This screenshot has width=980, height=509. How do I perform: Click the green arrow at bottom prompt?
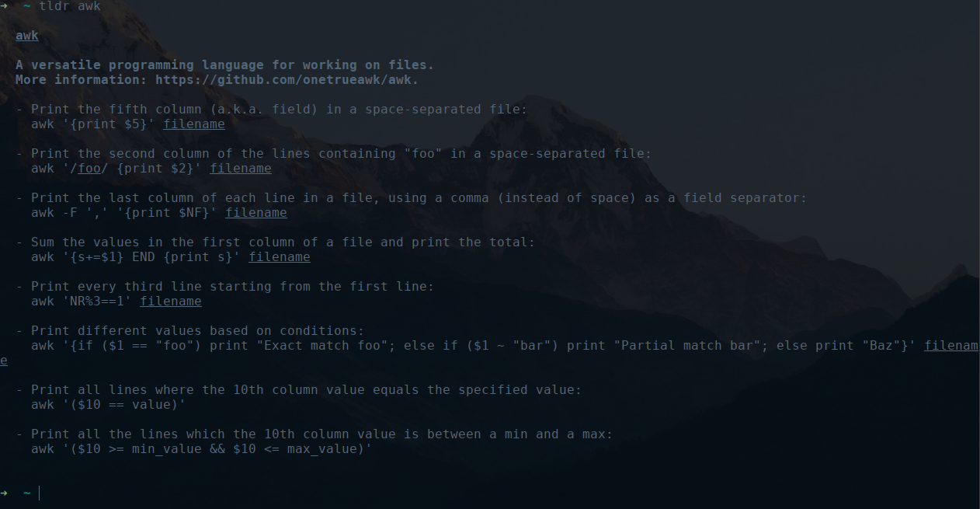point(4,493)
